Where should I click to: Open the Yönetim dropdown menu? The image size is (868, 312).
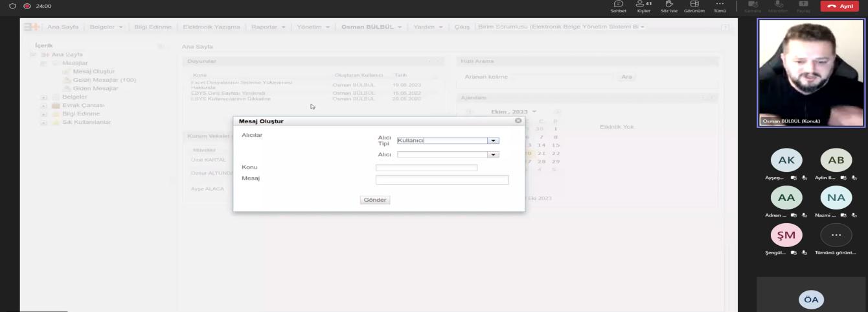tap(314, 27)
